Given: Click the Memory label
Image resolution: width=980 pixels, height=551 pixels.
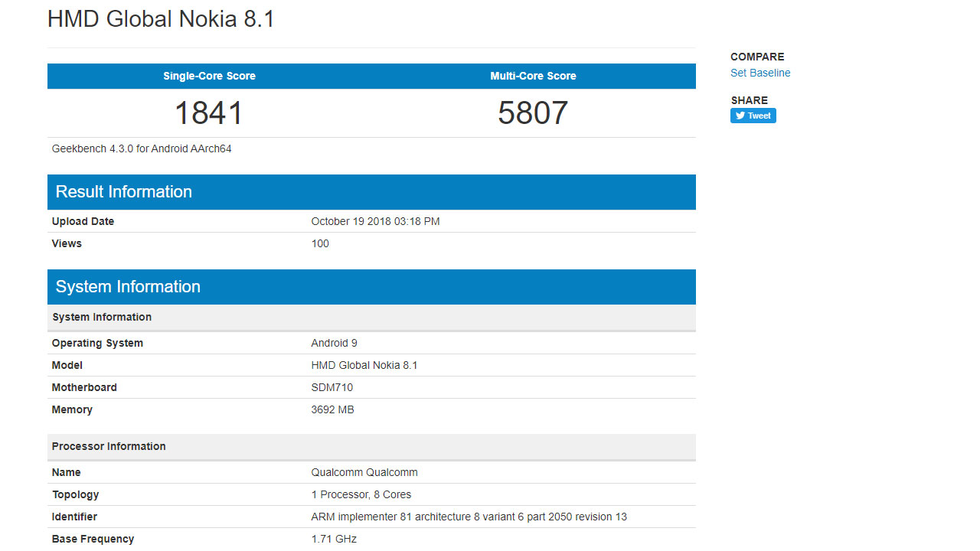Looking at the screenshot, I should click(x=72, y=409).
